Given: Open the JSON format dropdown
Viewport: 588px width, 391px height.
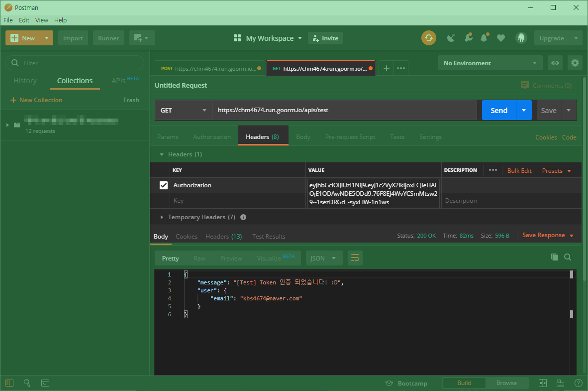Looking at the screenshot, I should coord(324,258).
